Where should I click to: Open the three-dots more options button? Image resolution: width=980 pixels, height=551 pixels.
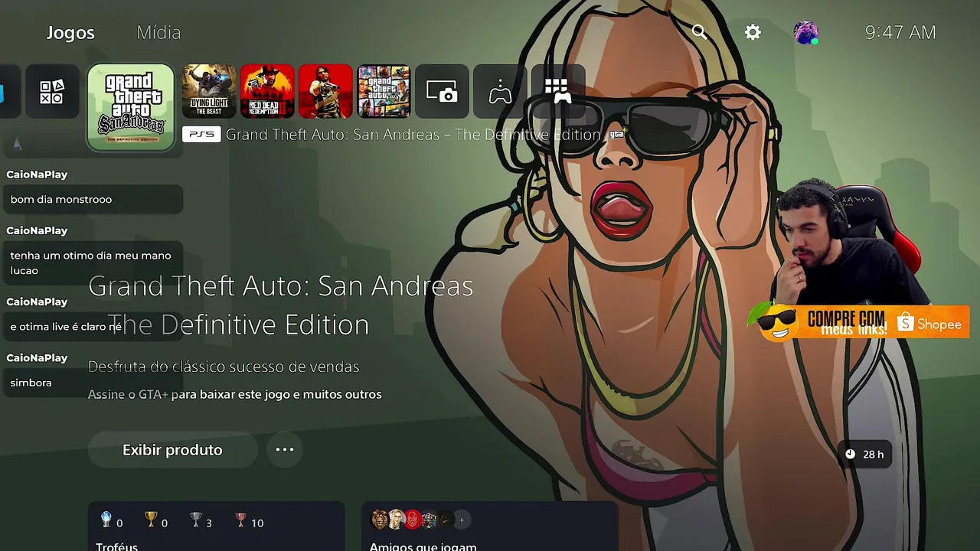point(285,450)
